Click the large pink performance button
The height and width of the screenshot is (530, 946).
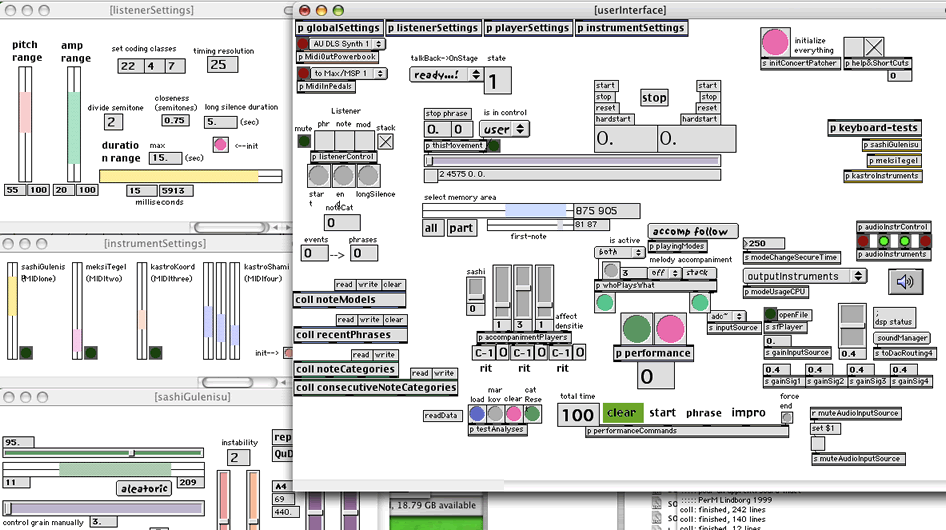pos(670,330)
